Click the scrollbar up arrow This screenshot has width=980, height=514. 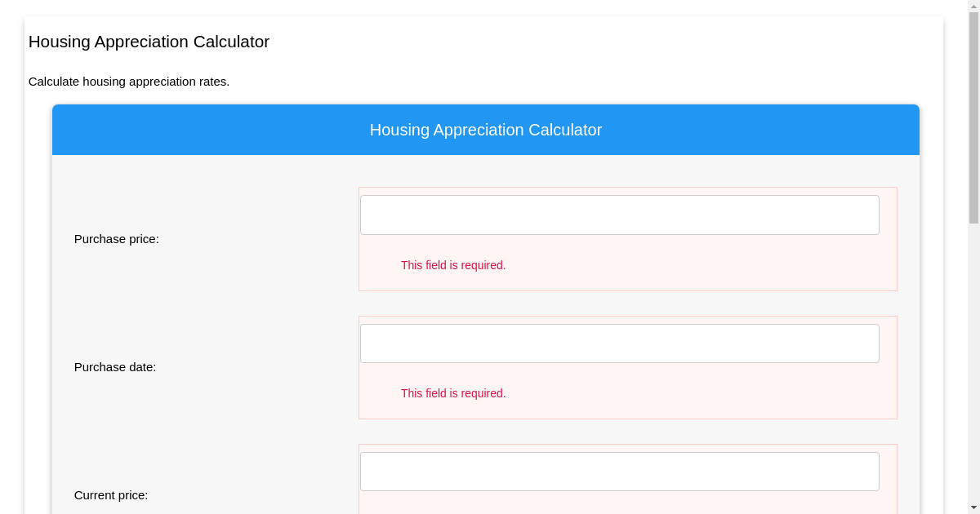973,7
